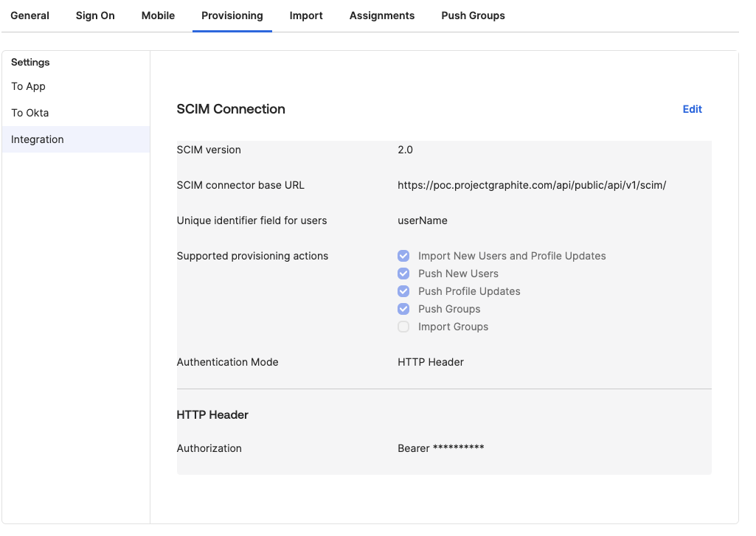Click the Supported provisioning actions label

(x=252, y=256)
